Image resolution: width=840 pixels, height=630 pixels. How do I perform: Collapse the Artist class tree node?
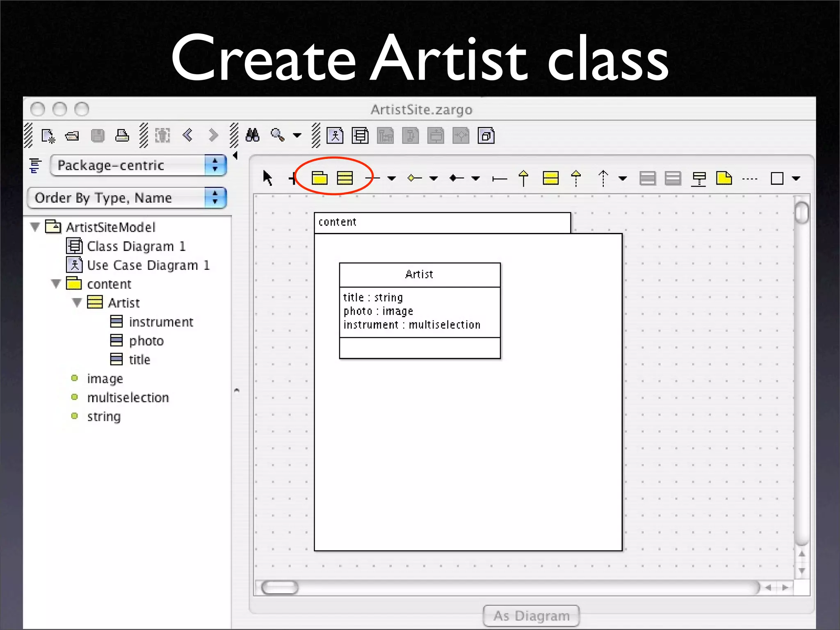(77, 303)
